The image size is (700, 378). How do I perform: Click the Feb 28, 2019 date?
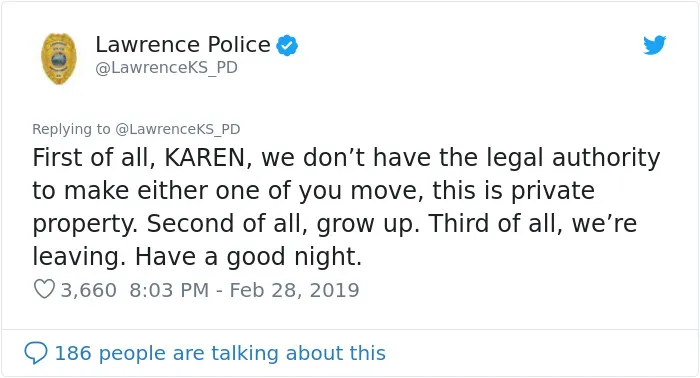pyautogui.click(x=294, y=290)
